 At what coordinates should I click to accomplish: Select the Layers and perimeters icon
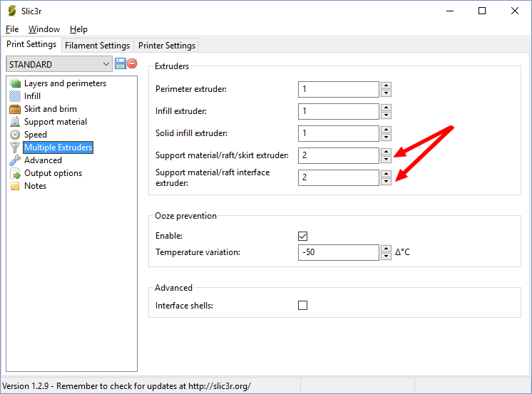16,83
